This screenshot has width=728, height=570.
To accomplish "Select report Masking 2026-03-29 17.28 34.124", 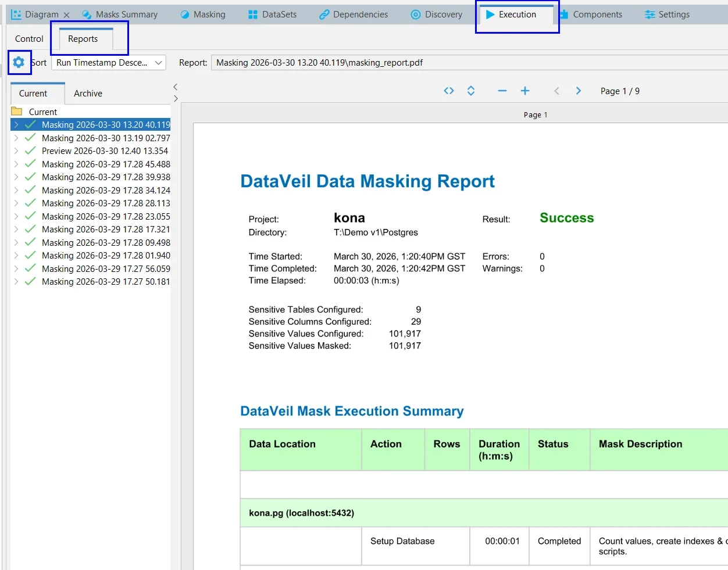I will [x=106, y=191].
